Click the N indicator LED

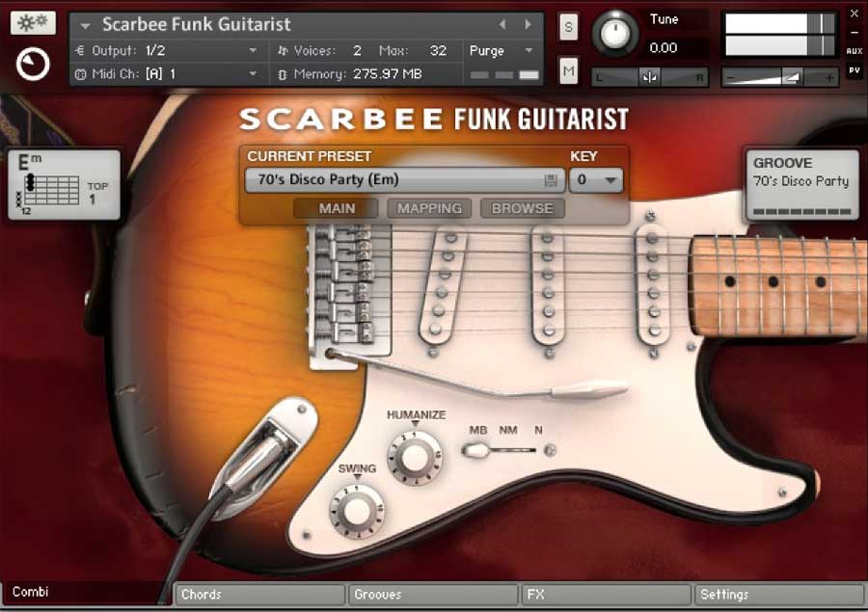pos(550,450)
